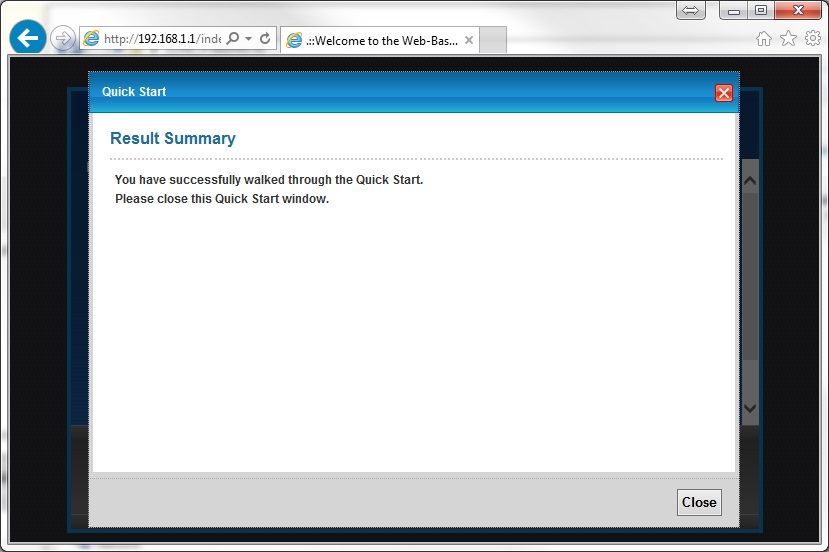Open browser Tools gear menu
Viewport: 829px width, 552px height.
(813, 38)
